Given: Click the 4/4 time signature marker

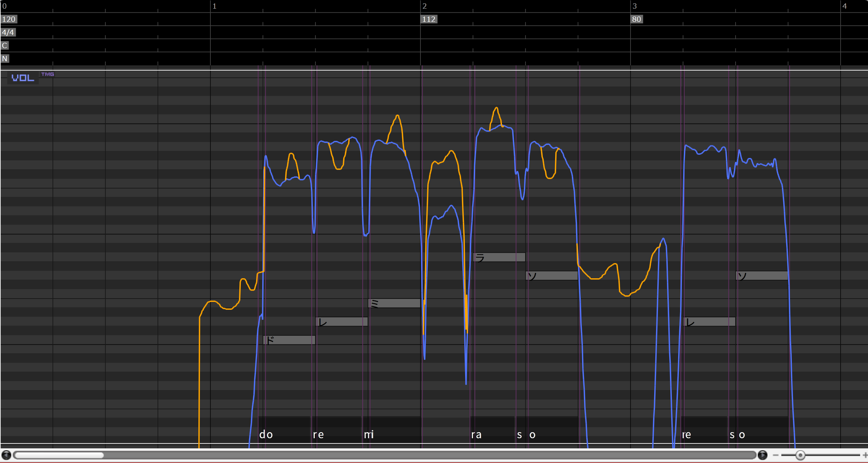Looking at the screenshot, I should coord(8,32).
